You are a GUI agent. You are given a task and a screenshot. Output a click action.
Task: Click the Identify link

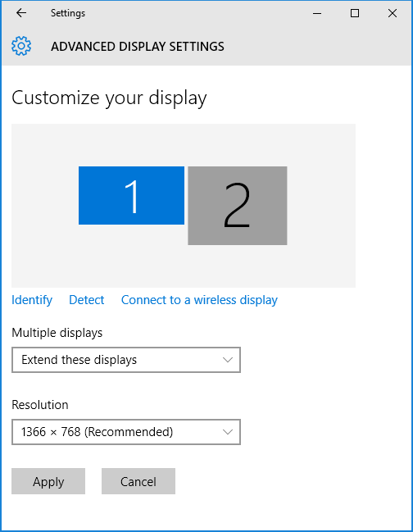click(32, 300)
